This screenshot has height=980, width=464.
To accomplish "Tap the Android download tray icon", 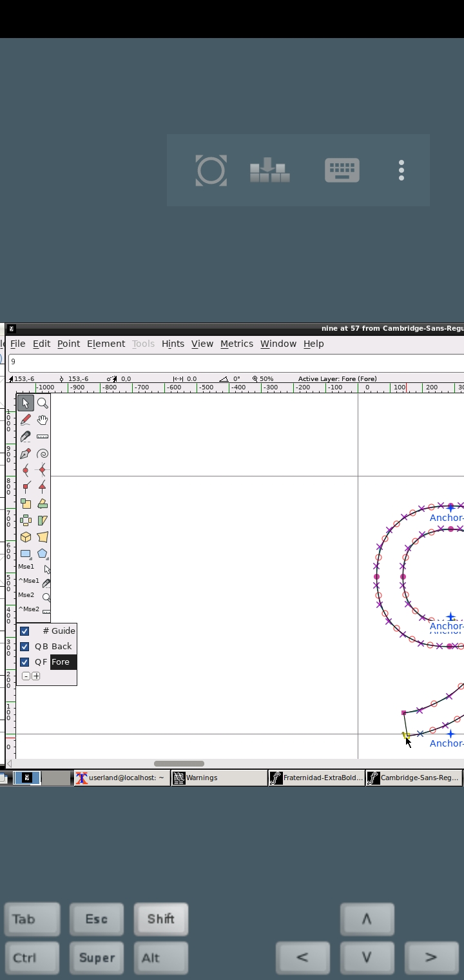I will coord(269,170).
